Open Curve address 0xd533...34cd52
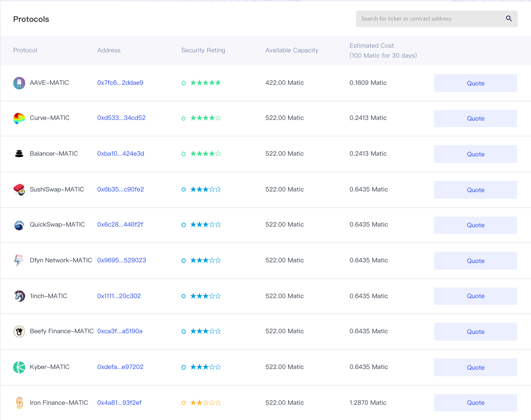531x420 pixels. [121, 118]
